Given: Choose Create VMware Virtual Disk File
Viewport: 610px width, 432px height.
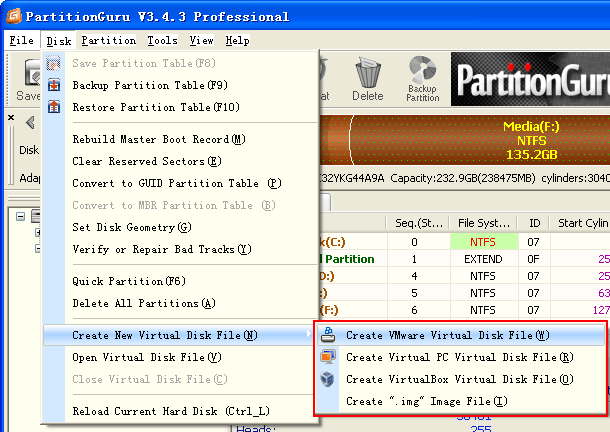Looking at the screenshot, I should click(x=461, y=335).
